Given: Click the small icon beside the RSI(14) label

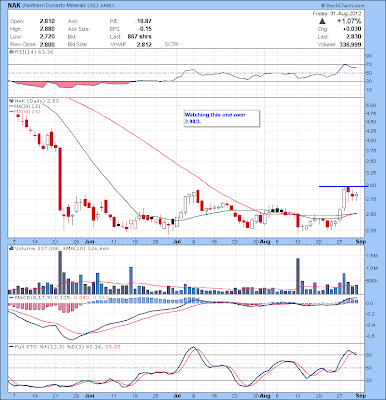Looking at the screenshot, I should pos(11,52).
